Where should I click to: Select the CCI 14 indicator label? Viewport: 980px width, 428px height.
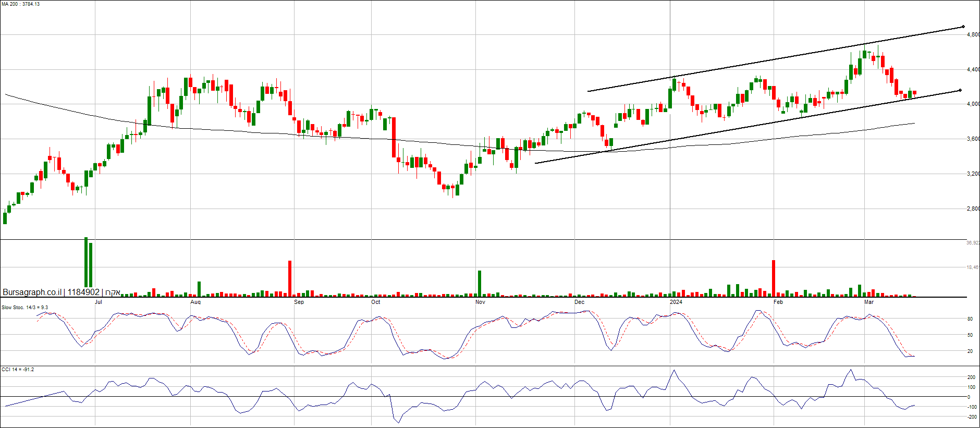(18, 370)
